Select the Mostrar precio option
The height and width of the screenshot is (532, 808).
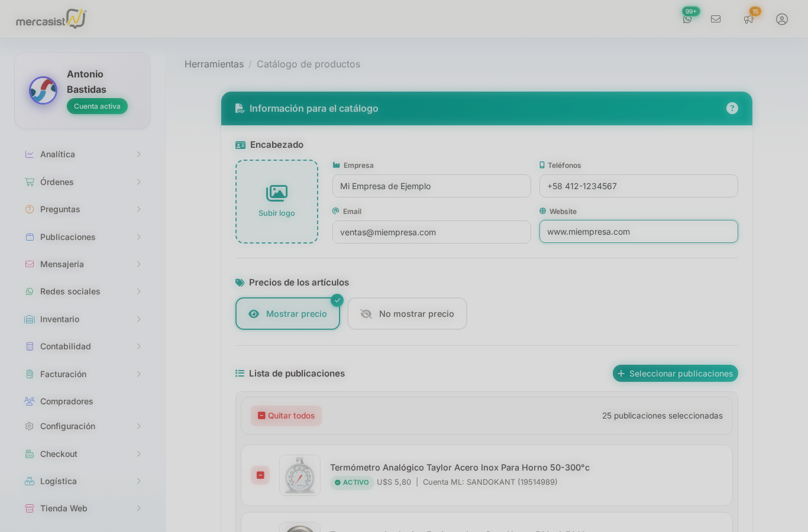[x=287, y=314]
